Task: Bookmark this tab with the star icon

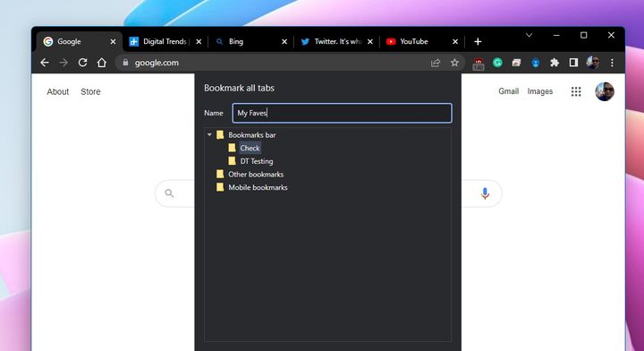Action: click(x=454, y=63)
